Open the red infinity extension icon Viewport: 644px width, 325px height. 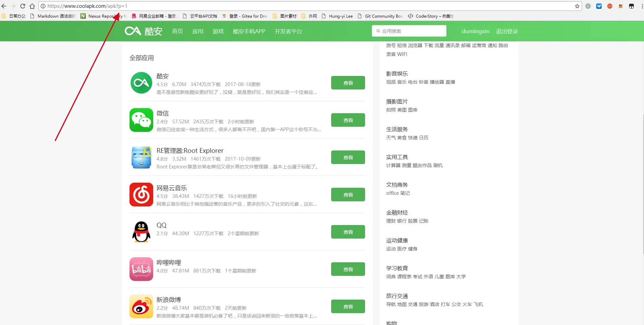pyautogui.click(x=610, y=6)
